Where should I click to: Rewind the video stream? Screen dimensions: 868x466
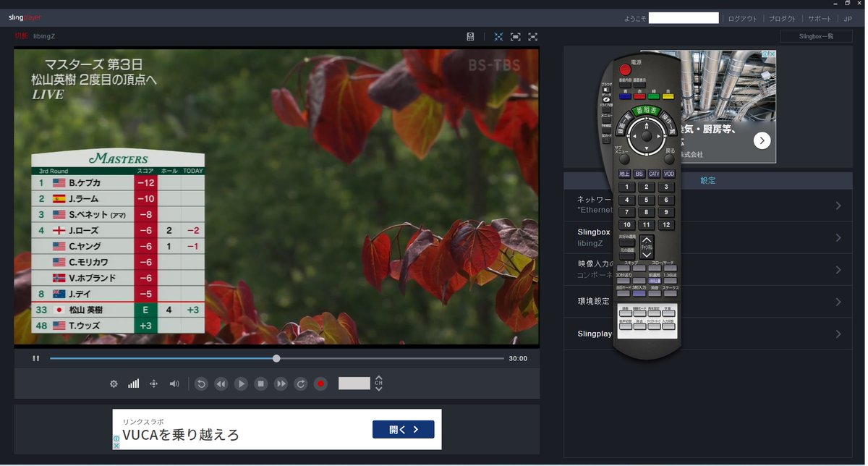tap(221, 384)
